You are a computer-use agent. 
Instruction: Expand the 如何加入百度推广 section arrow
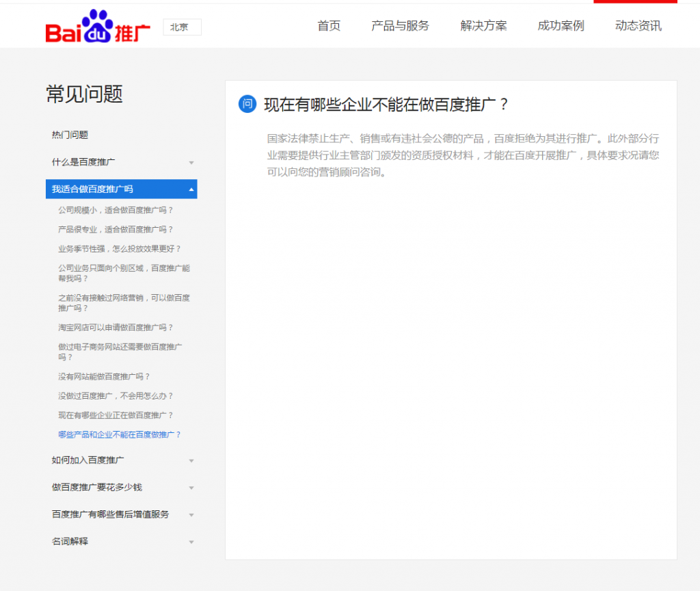191,460
